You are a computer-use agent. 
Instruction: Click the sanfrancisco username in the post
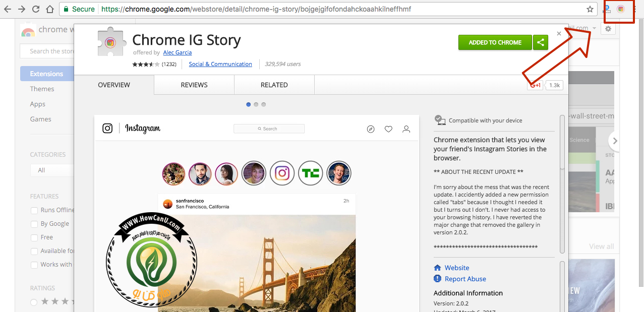[x=190, y=201]
